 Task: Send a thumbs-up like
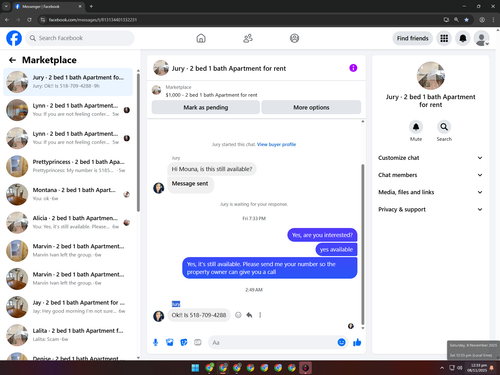[x=357, y=342]
